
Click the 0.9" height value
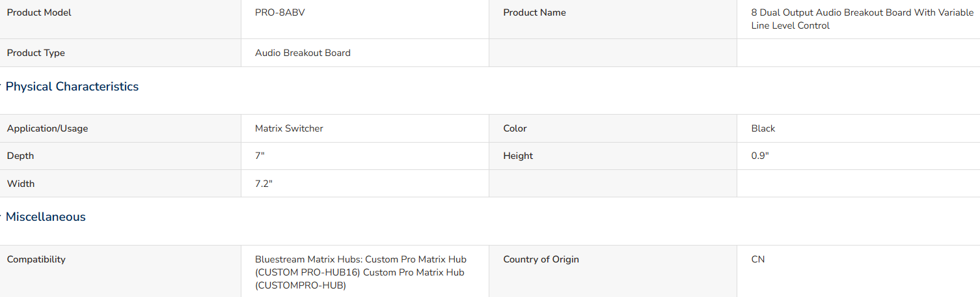pos(760,156)
